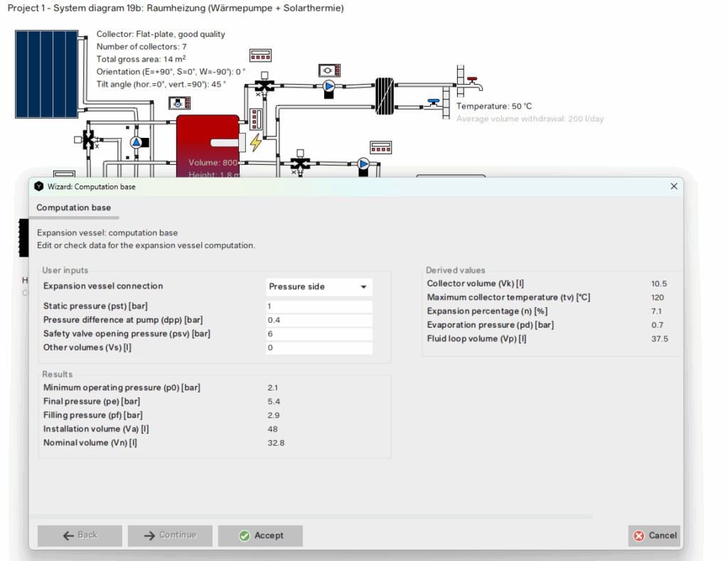Screen dimensions: 728x561
Task: Open the Expansion vessel connection dropdown
Action: 318,287
